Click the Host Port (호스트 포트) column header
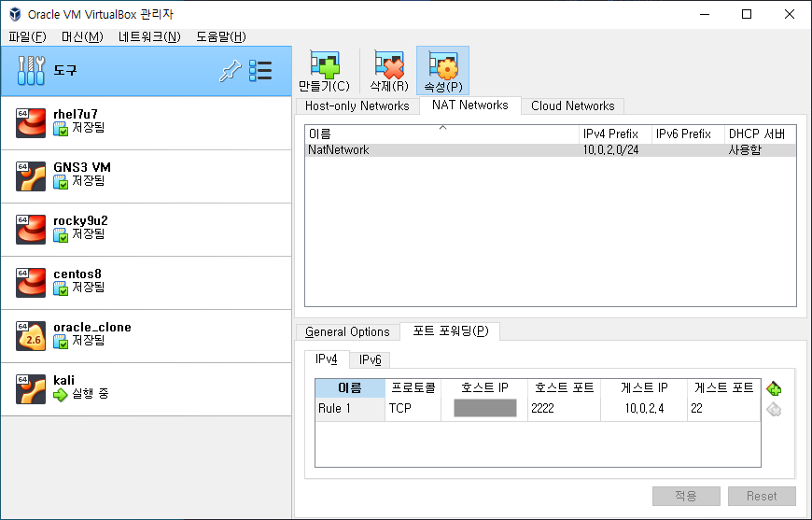Screen dimensions: 812x520 click(564, 388)
